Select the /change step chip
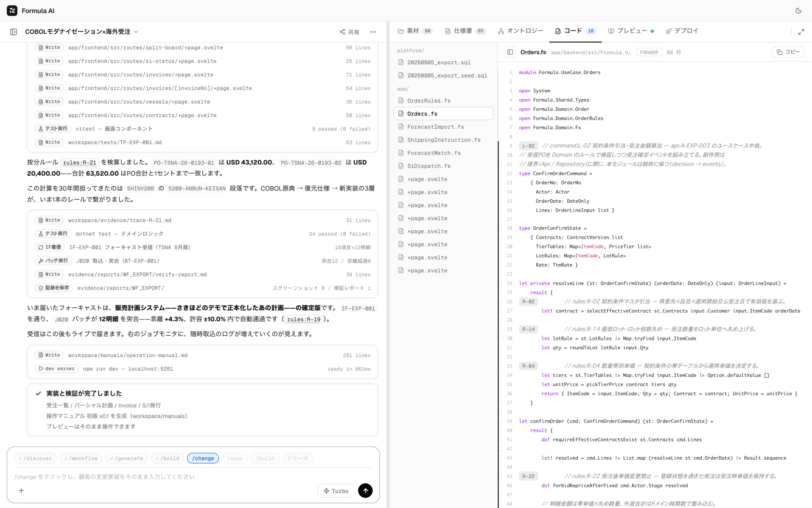This screenshot has height=508, width=812. click(203, 458)
